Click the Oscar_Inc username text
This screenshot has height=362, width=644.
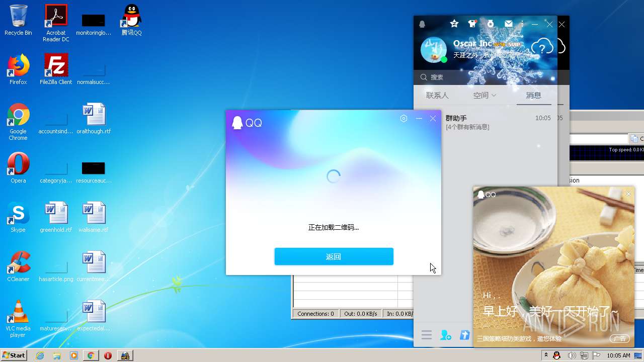(x=472, y=44)
